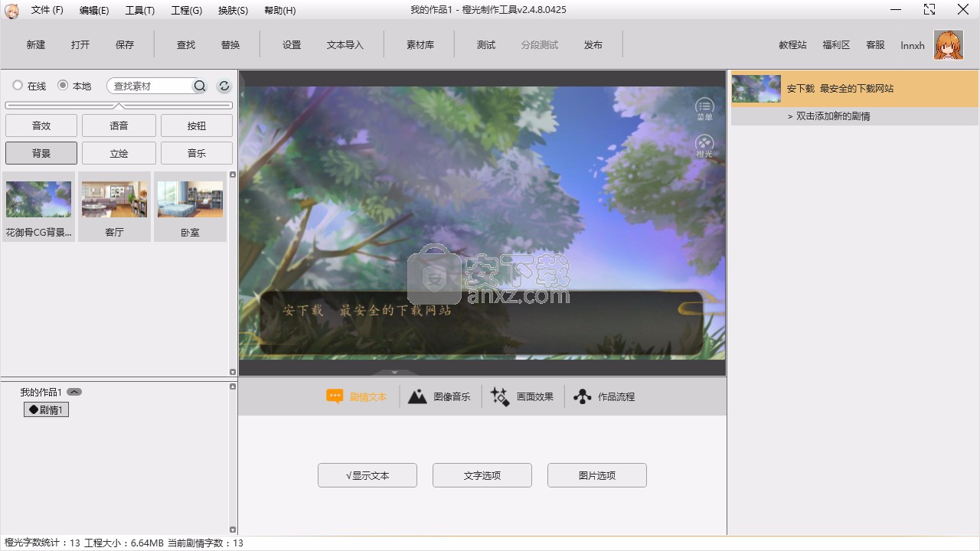980x551 pixels.
Task: Open the 客服 link
Action: coord(875,45)
